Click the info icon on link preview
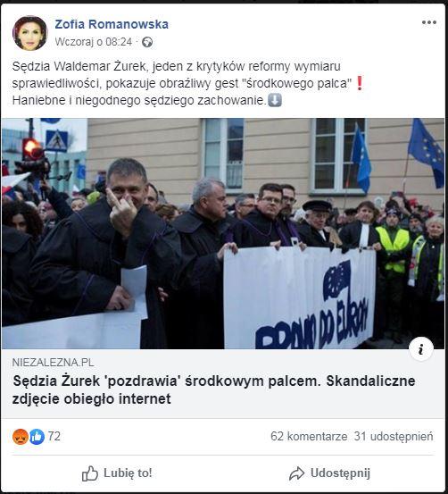448x494 pixels. (x=421, y=349)
